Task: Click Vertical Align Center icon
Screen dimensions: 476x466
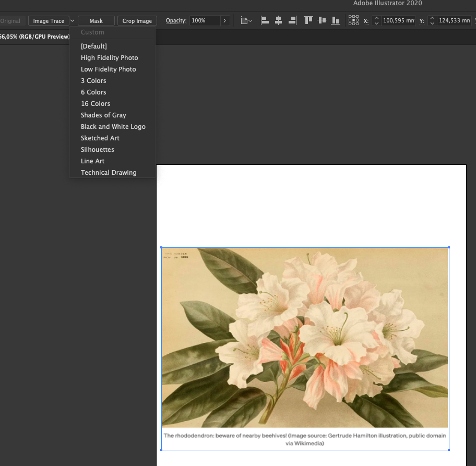Action: click(322, 21)
